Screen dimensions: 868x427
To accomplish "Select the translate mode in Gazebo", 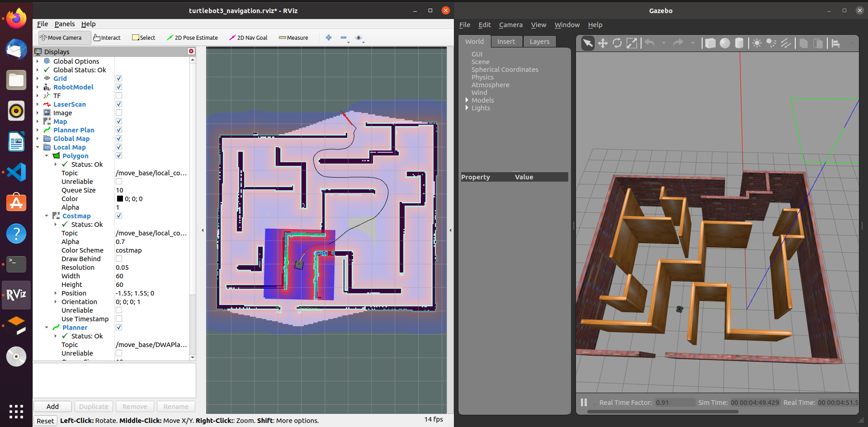I will pos(603,43).
